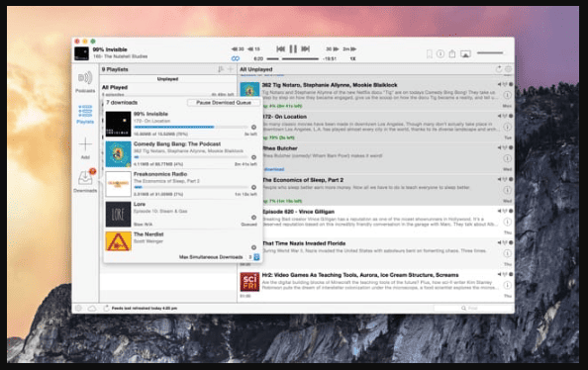Change the Max Simultaneous Downloads stepper
Image resolution: width=588 pixels, height=370 pixels.
tap(256, 257)
